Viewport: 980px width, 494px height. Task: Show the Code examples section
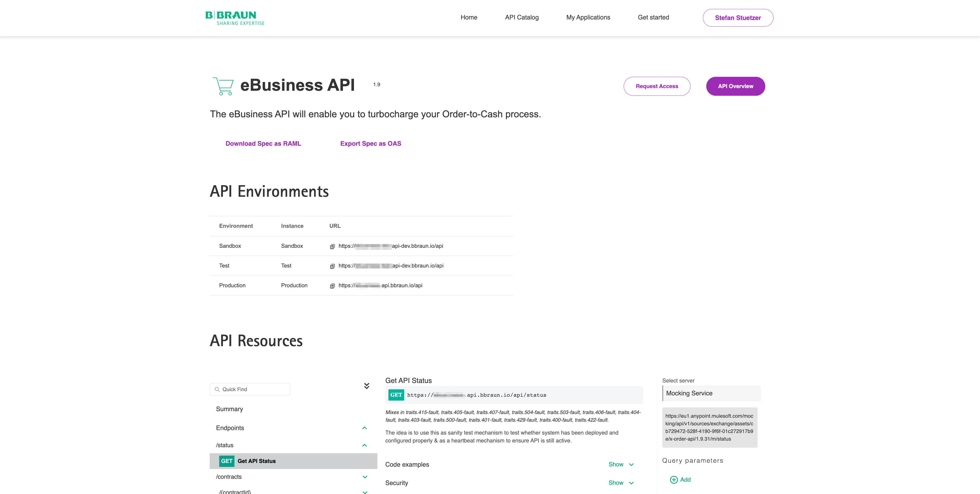point(621,464)
